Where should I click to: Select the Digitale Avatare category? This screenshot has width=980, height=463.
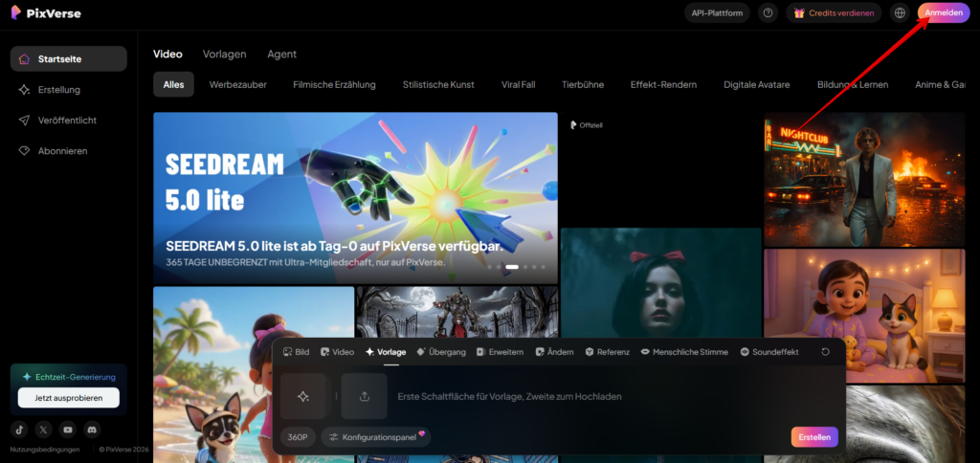(757, 84)
